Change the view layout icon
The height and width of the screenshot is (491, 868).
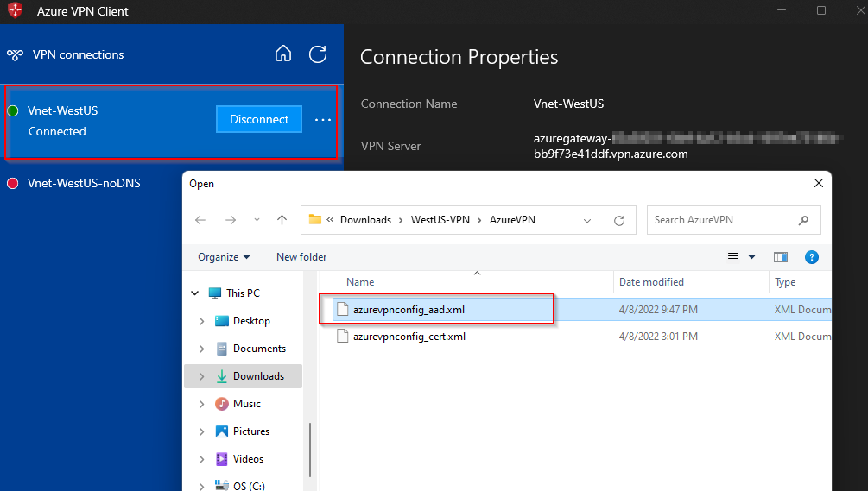pos(733,257)
